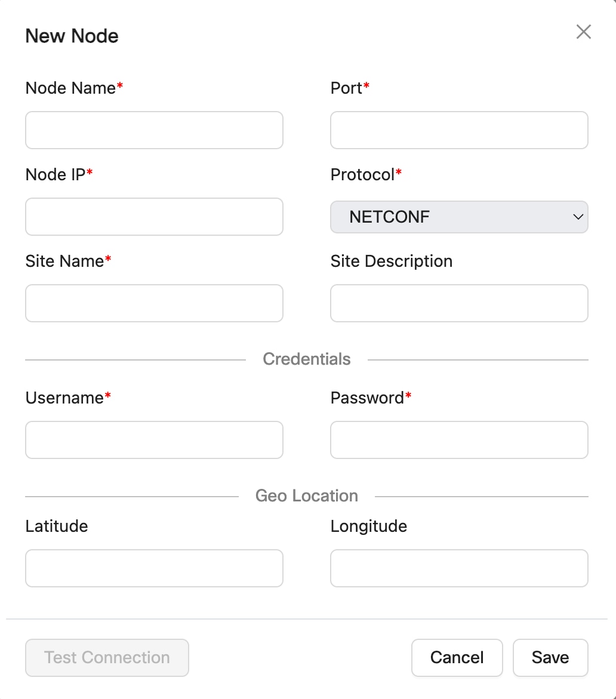Click the Latitude input field
Screen dimensions: 616x699
(x=154, y=568)
